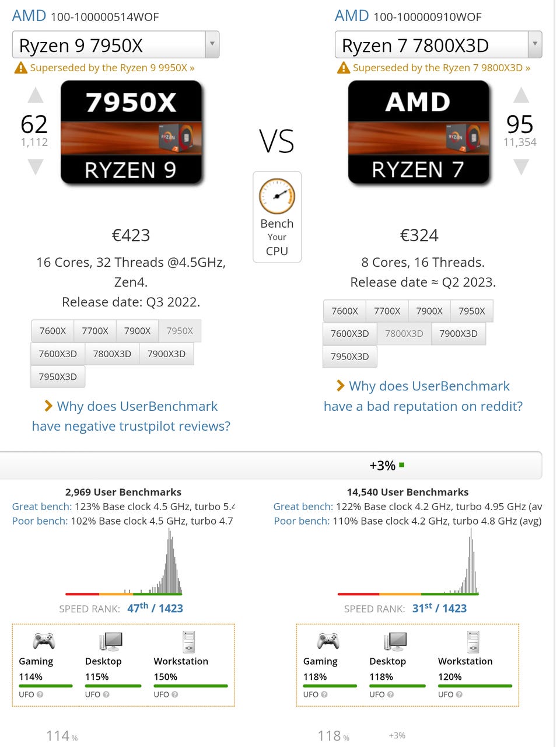Downvote the Ryzen 7 7800X3D
Screen dimensions: 560x747
521,167
